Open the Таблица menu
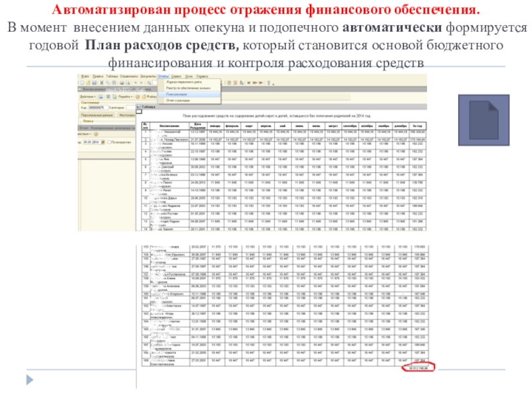The height and width of the screenshot is (399, 532). (112, 76)
